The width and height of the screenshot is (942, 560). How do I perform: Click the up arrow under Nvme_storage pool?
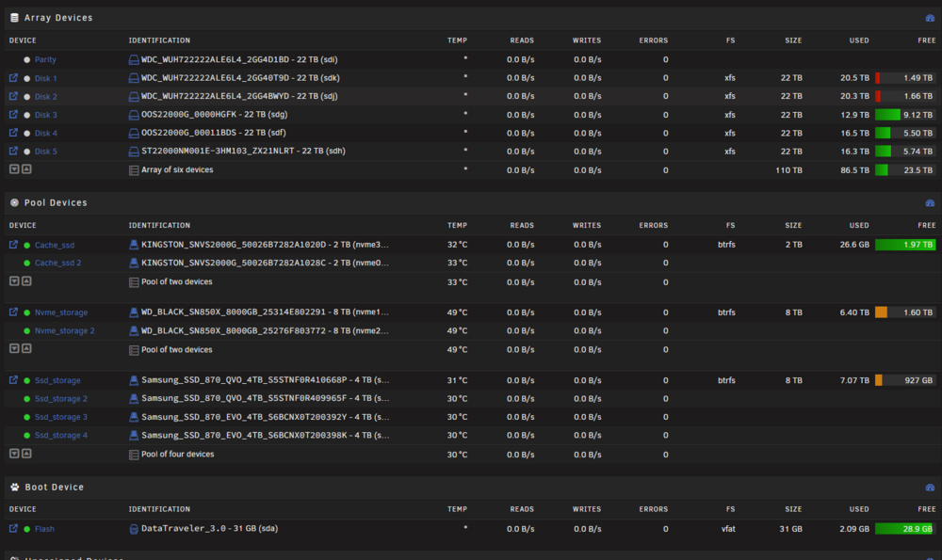point(26,348)
